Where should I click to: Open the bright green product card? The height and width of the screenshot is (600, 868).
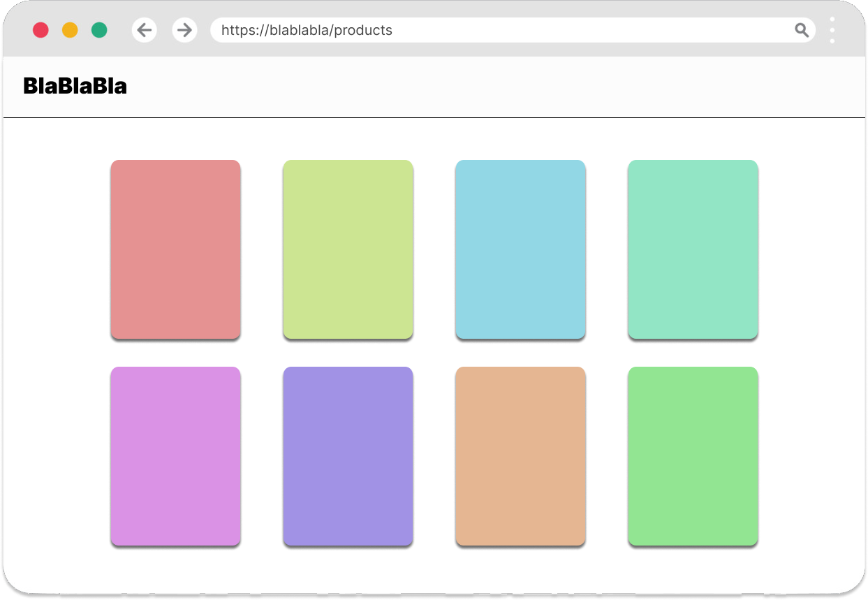click(x=693, y=455)
